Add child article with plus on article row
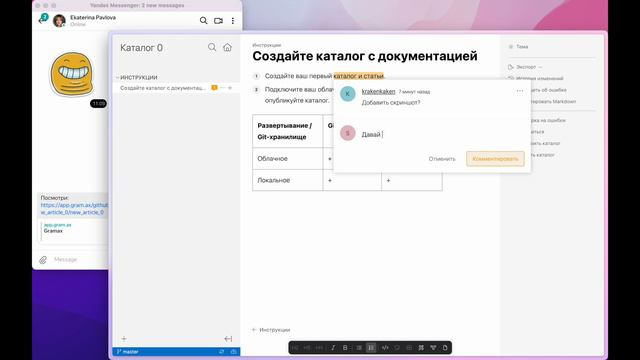 point(230,88)
